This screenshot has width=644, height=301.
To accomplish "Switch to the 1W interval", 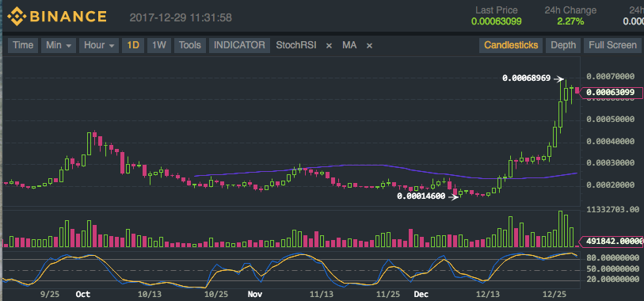I will [159, 45].
